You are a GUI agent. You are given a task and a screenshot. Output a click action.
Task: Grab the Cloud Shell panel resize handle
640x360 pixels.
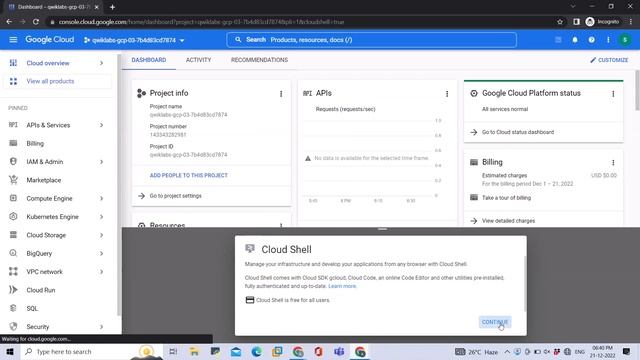pyautogui.click(x=382, y=229)
